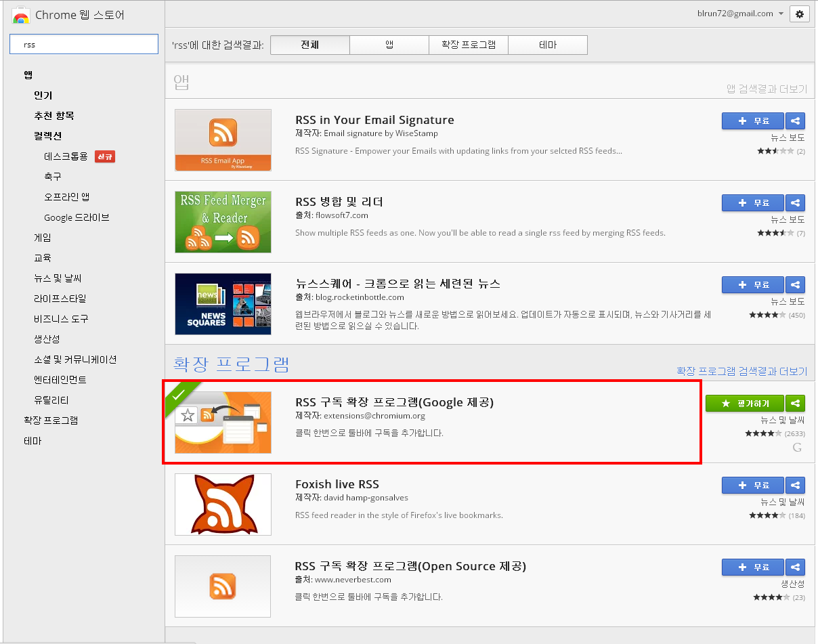
Task: Open the Foxish fox RSS thumbnail
Action: pos(223,505)
